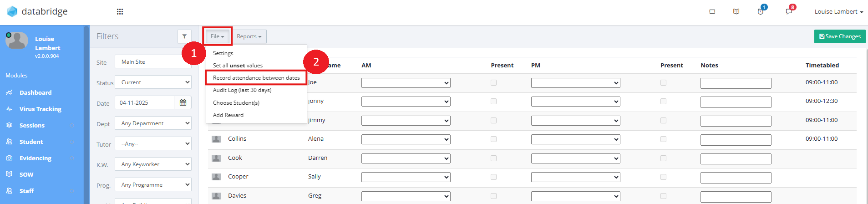Open the AM dropdown for Sally Cooper
The image size is (868, 204).
(x=406, y=177)
